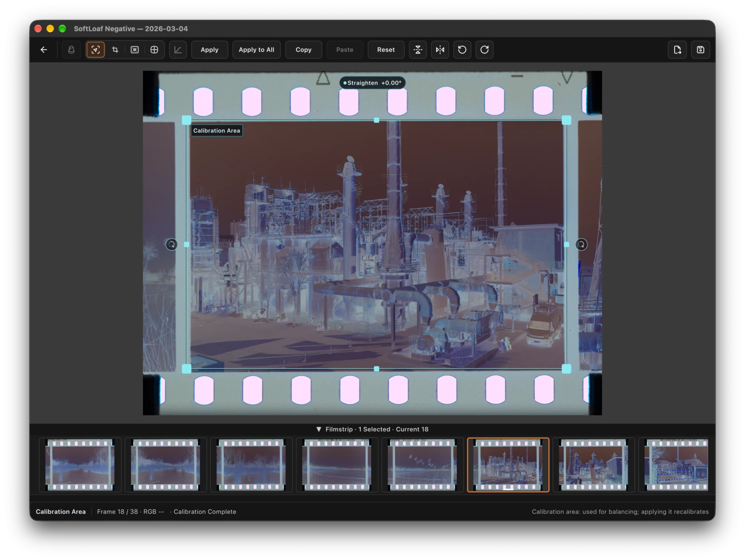Select the Crop tool icon

coord(115,50)
